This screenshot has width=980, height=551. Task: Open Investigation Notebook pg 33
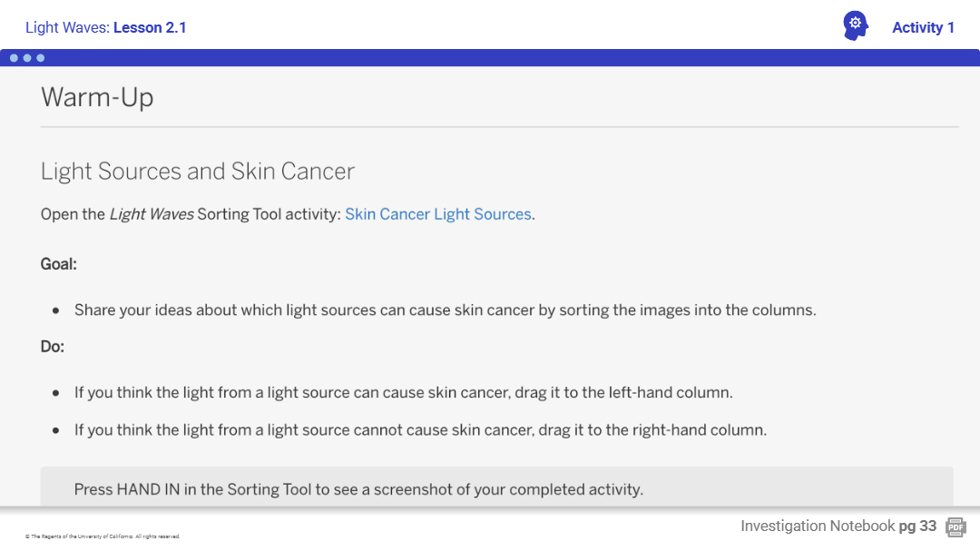[x=838, y=526]
